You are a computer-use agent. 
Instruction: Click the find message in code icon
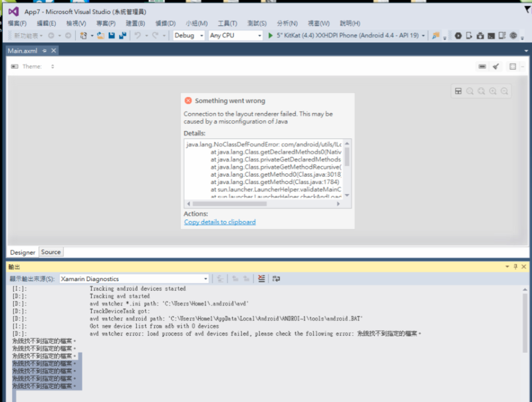point(220,278)
